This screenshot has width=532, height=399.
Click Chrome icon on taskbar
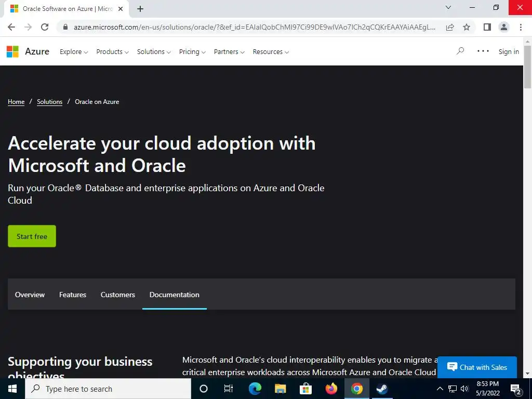click(x=356, y=389)
